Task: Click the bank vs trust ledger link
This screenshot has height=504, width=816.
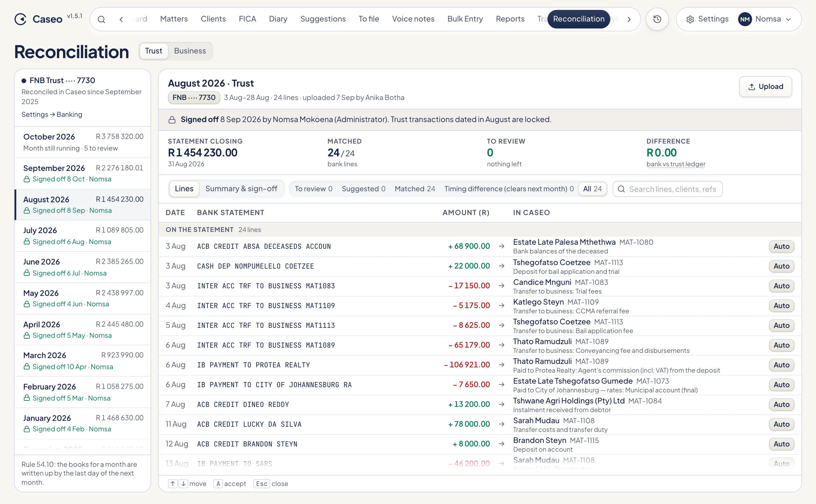Action: 676,164
